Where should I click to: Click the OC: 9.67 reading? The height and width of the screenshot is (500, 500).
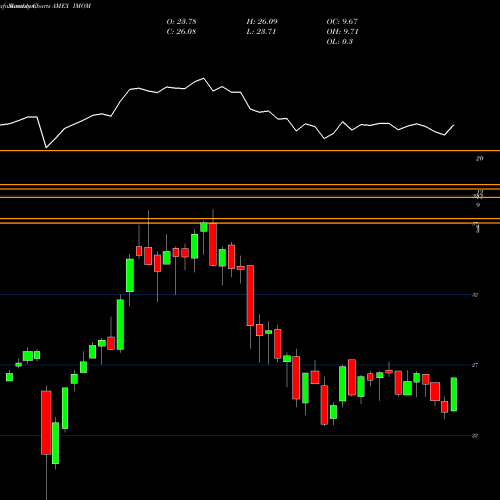click(x=342, y=22)
